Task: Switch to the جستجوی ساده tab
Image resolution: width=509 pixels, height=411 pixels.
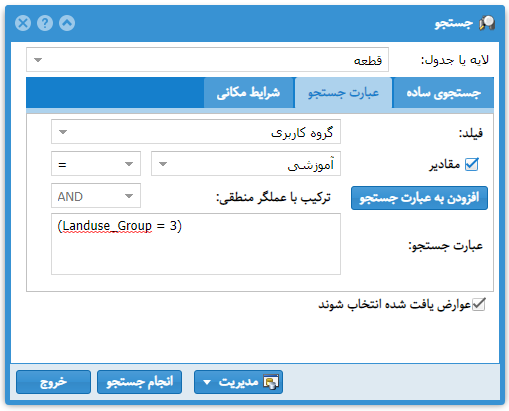Action: click(x=443, y=93)
